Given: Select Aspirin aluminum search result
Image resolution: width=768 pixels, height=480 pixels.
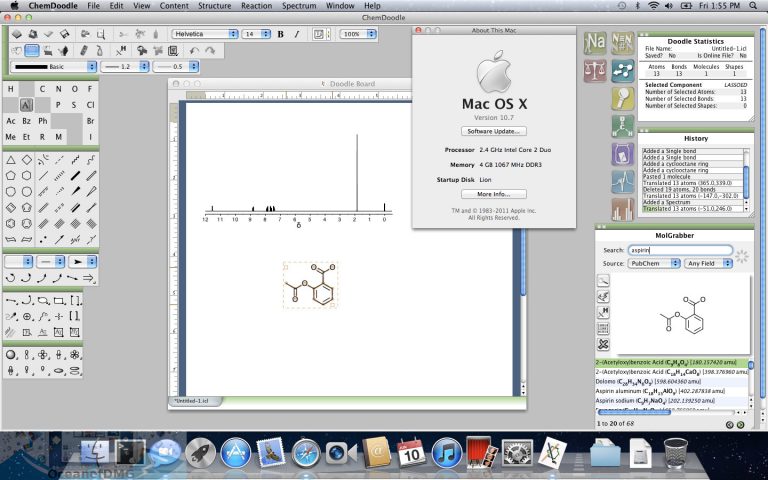Looking at the screenshot, I should 672,391.
